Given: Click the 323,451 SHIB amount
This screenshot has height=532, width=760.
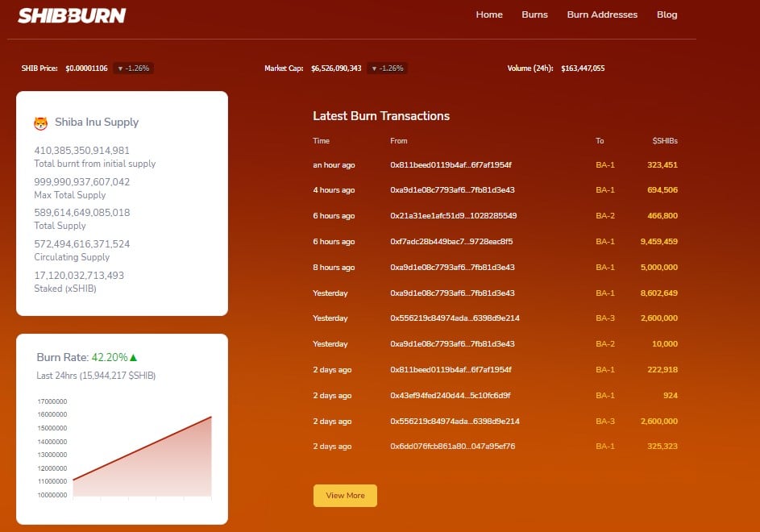Looking at the screenshot, I should pos(662,165).
